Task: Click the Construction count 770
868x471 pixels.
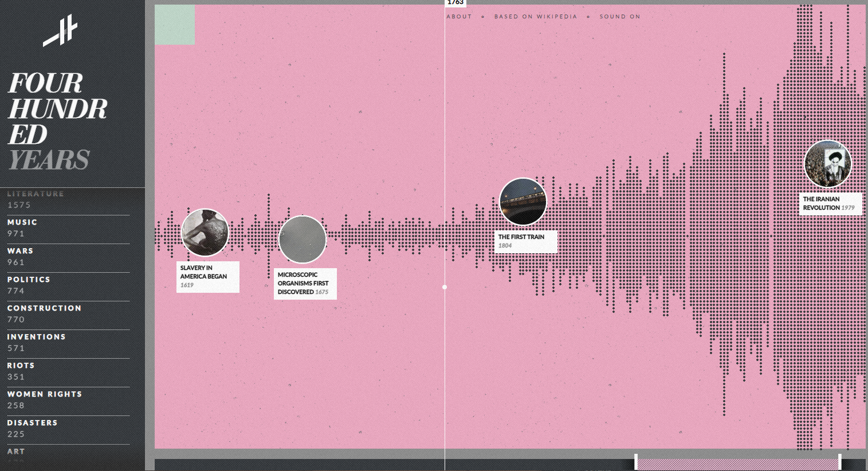Action: (16, 320)
